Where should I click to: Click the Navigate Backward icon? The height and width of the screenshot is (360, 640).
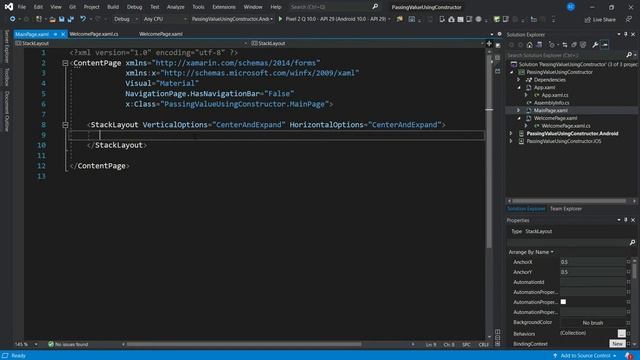(x=12, y=19)
